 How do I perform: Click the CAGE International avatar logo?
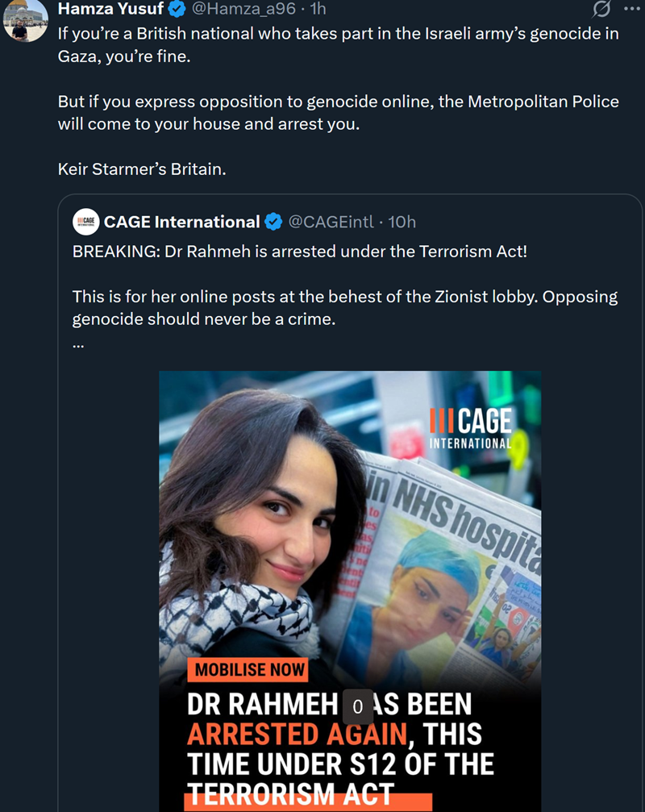85,222
